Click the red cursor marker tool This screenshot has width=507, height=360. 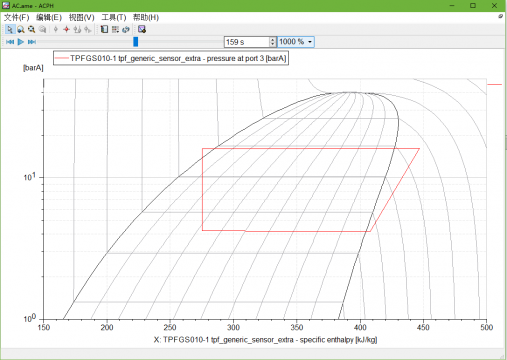tap(66, 29)
